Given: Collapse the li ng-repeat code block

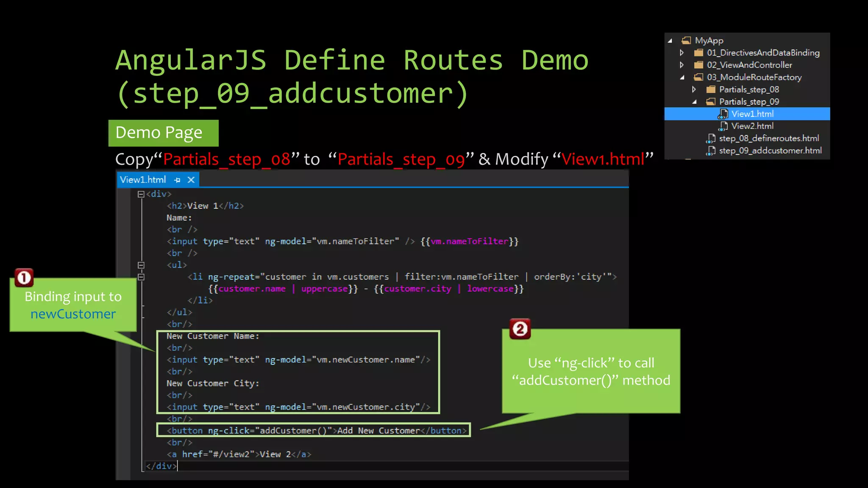Looking at the screenshot, I should tap(141, 277).
